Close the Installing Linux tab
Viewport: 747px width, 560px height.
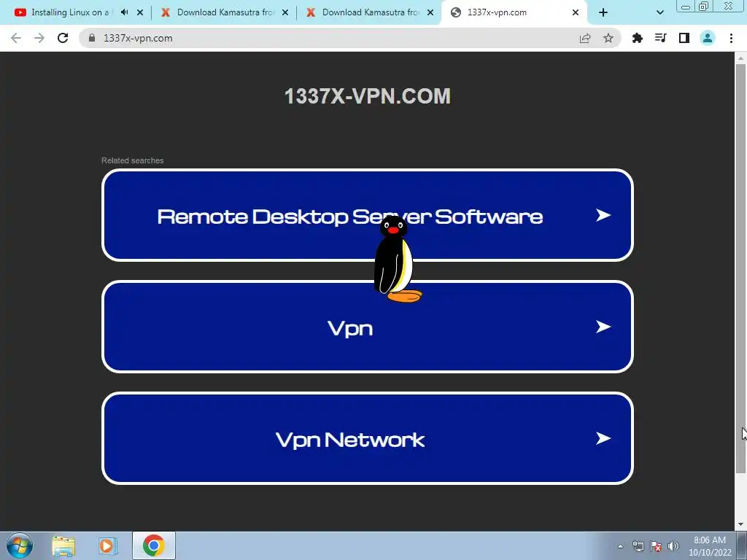[140, 13]
